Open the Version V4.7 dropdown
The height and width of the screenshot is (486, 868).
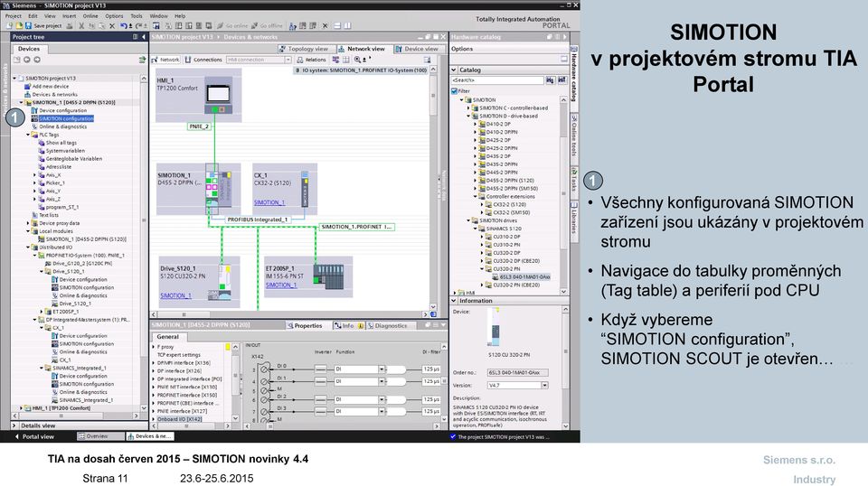(x=544, y=386)
